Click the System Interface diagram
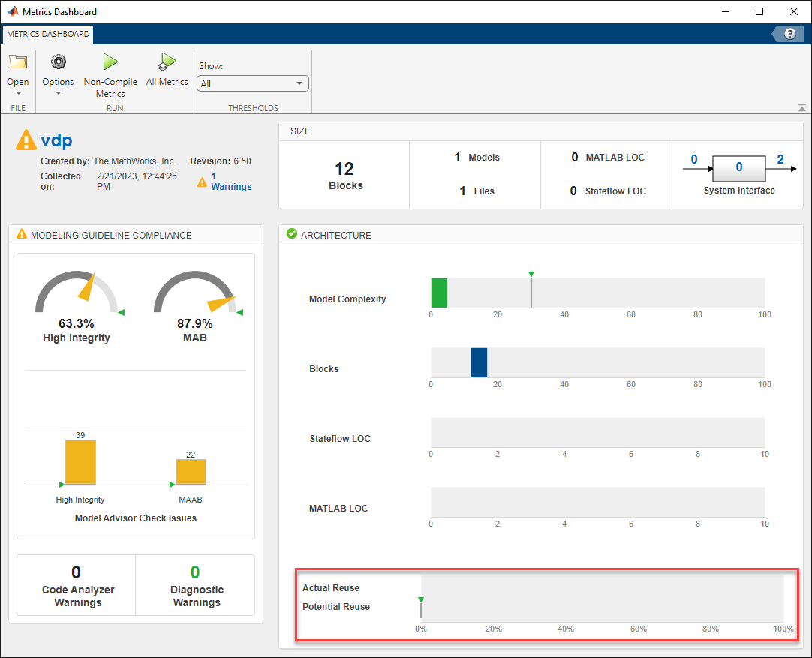The image size is (812, 658). point(738,169)
